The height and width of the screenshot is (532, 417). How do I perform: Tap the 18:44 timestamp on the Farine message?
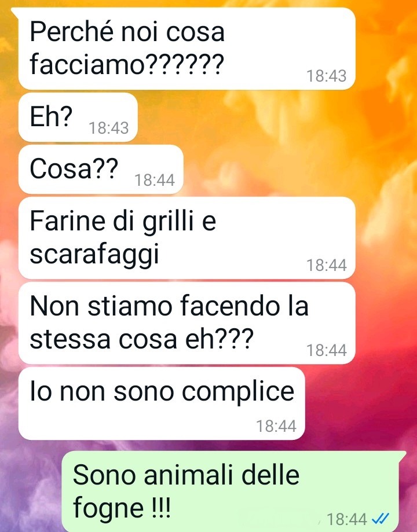[x=326, y=265]
